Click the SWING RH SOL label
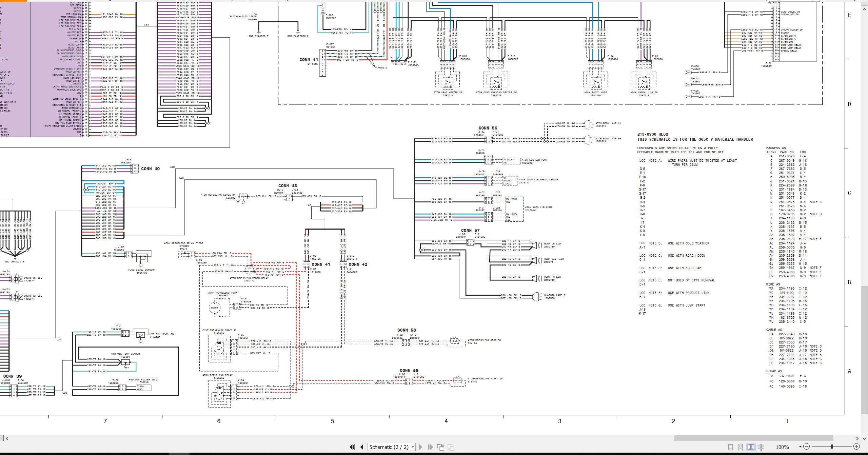868x455 pixels. coord(33,278)
